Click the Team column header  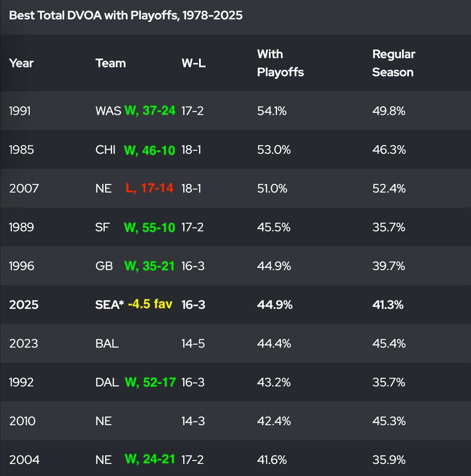pos(111,63)
